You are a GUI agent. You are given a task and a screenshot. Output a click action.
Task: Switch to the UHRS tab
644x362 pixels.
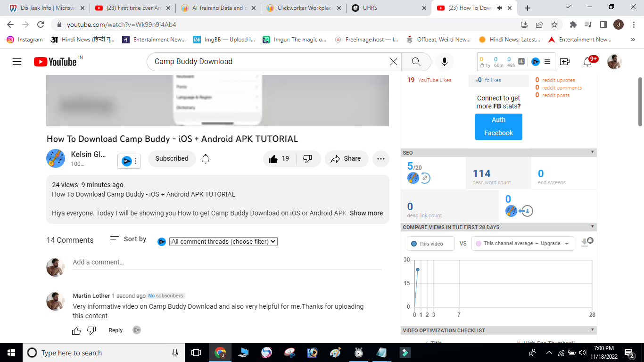click(x=389, y=8)
